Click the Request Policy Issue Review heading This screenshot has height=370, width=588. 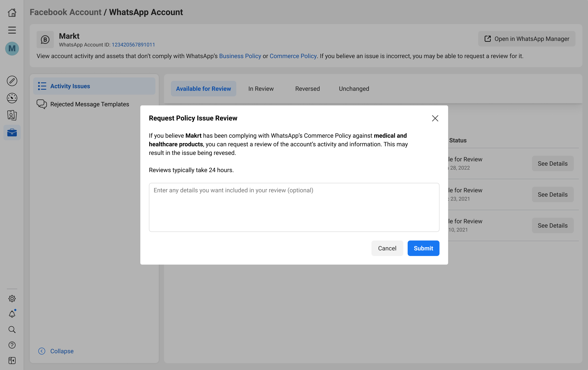[x=193, y=118]
